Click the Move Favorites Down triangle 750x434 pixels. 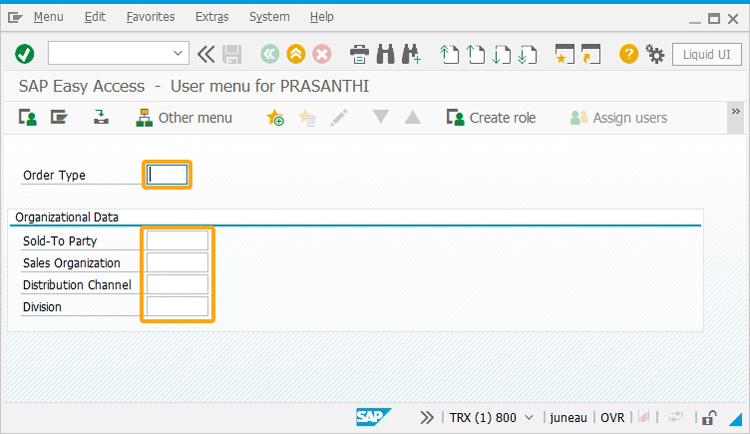[381, 117]
